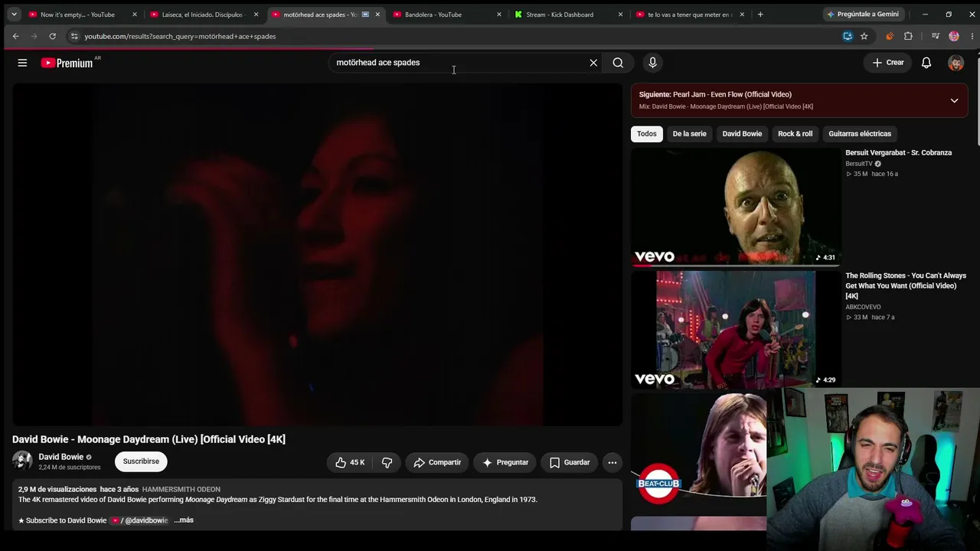The width and height of the screenshot is (980, 551).
Task: Click the page vertical scrollbar
Action: (977, 99)
